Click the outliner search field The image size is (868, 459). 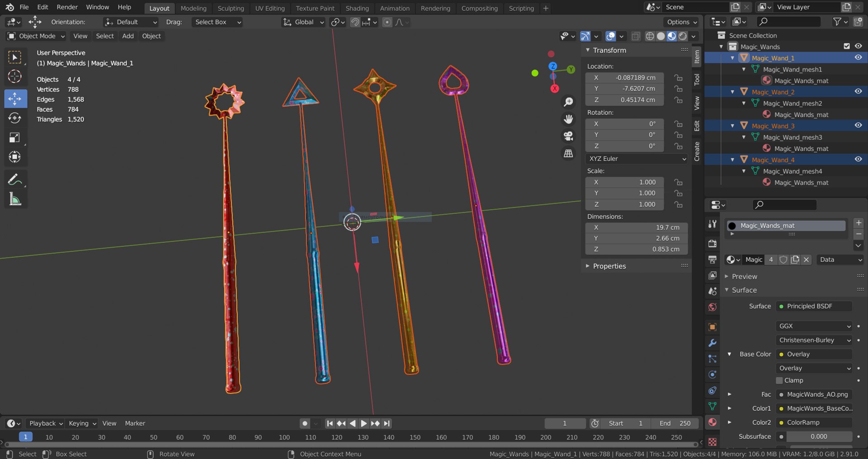(x=788, y=21)
